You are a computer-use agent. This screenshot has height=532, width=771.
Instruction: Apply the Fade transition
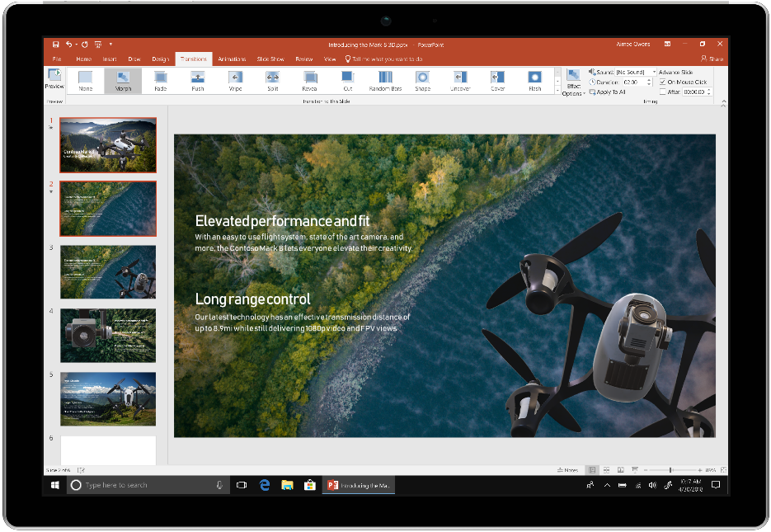coord(160,80)
